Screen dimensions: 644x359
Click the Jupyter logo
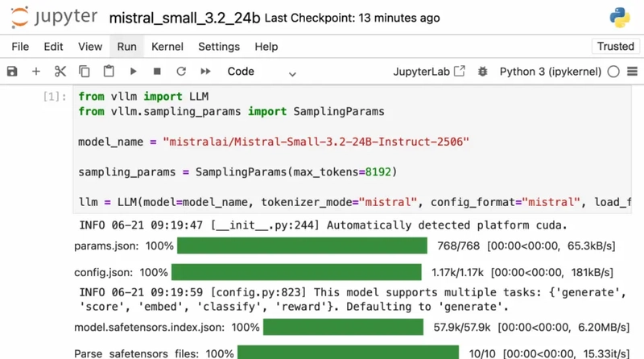[53, 17]
